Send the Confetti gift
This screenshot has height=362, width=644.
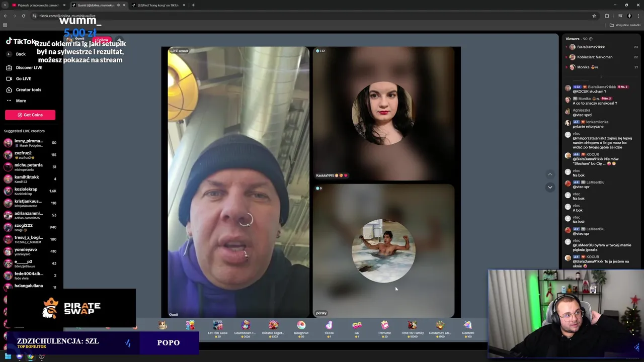pos(468,329)
